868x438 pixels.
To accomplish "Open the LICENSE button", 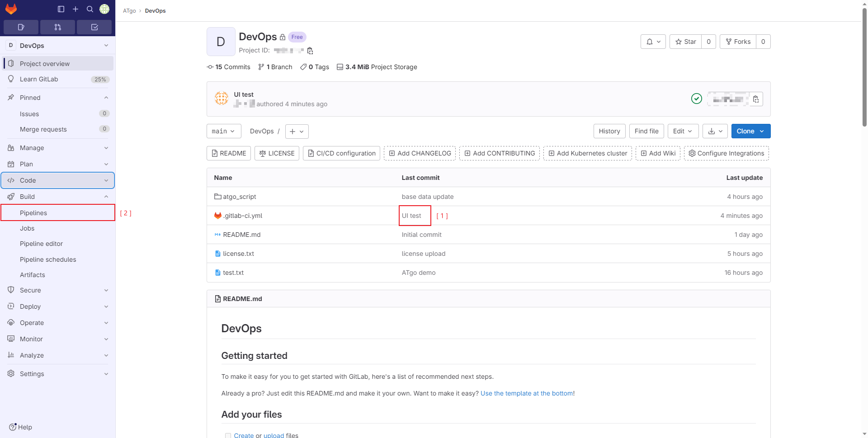I will tap(277, 153).
